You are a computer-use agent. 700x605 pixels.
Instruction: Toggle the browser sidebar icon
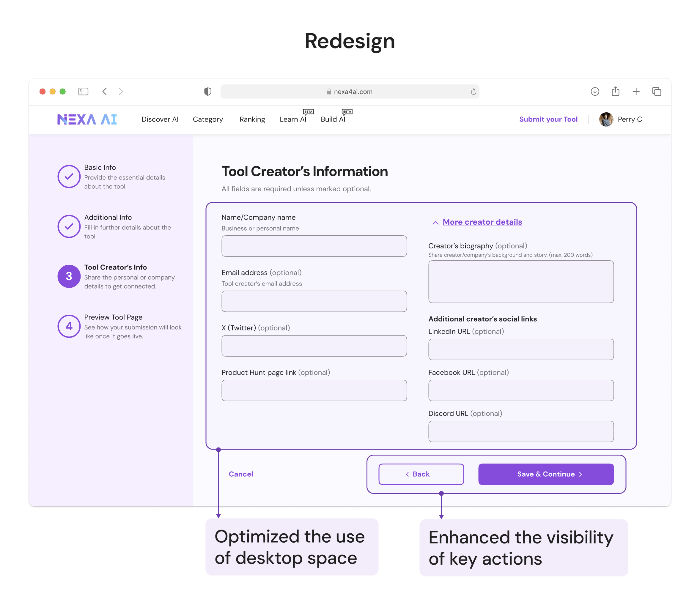tap(83, 92)
